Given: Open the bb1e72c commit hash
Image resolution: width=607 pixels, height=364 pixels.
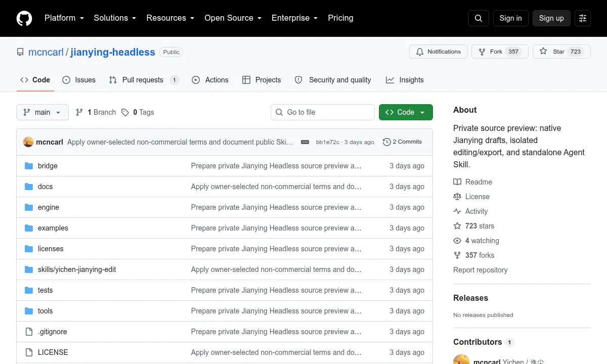Looking at the screenshot, I should click(x=328, y=142).
